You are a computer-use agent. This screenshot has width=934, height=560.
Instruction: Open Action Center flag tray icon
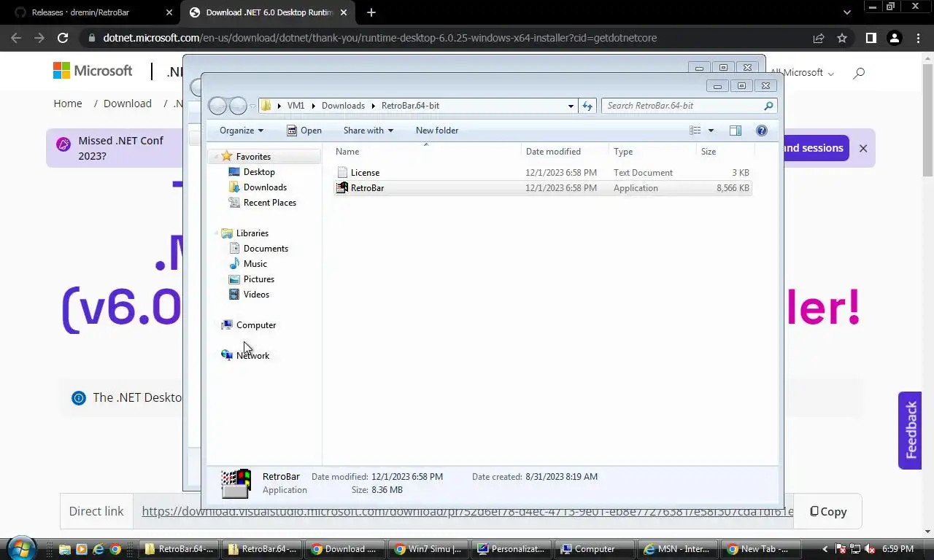point(840,549)
